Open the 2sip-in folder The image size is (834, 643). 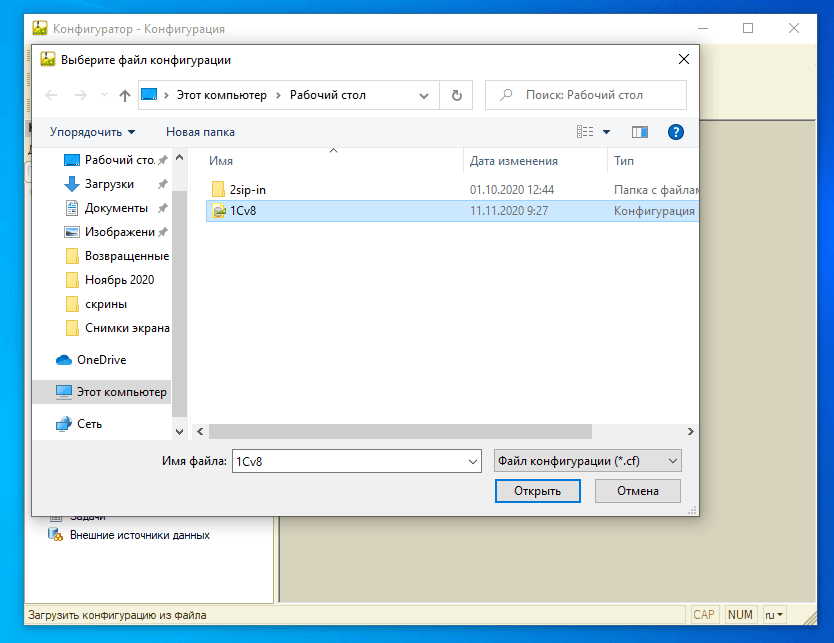tap(247, 189)
